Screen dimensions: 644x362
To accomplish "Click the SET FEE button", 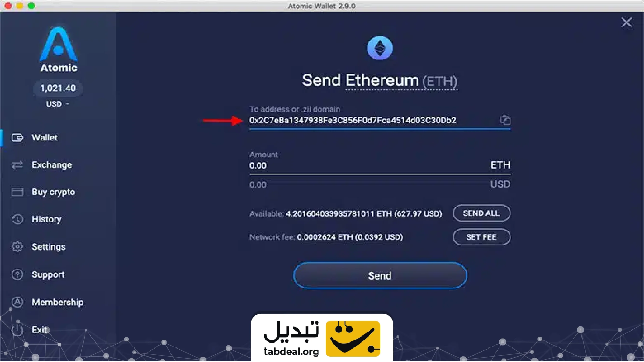I will (x=482, y=237).
